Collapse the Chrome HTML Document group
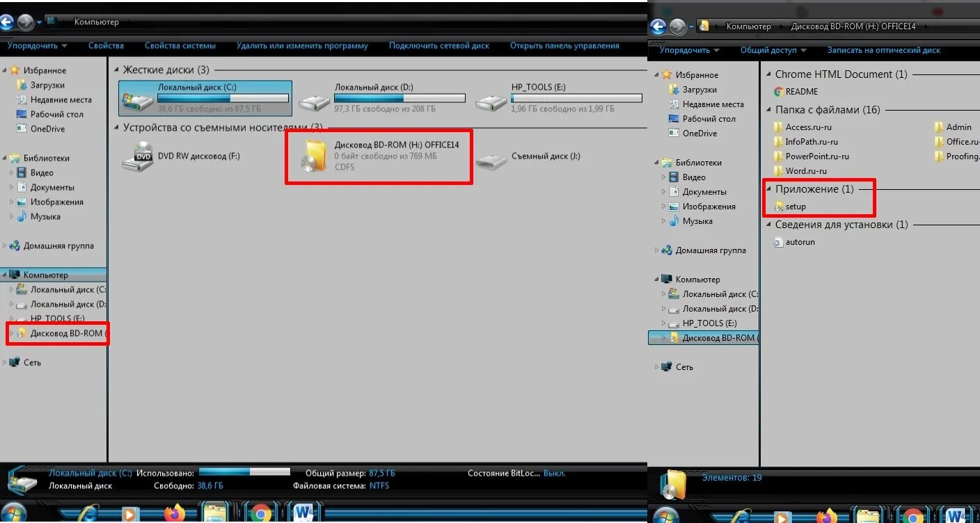 [768, 74]
